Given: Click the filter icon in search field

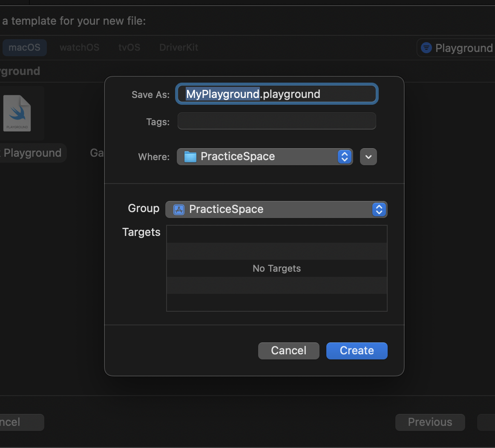Looking at the screenshot, I should (x=426, y=48).
